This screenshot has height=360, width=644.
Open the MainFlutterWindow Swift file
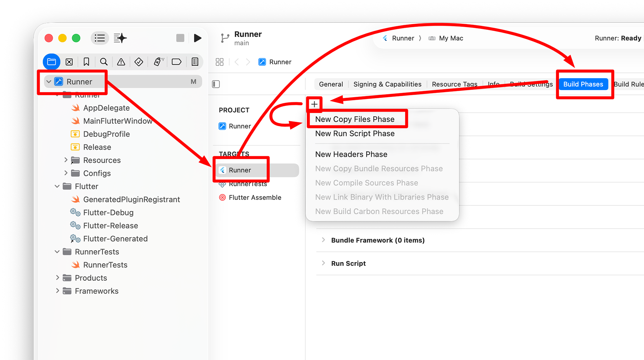(112, 121)
